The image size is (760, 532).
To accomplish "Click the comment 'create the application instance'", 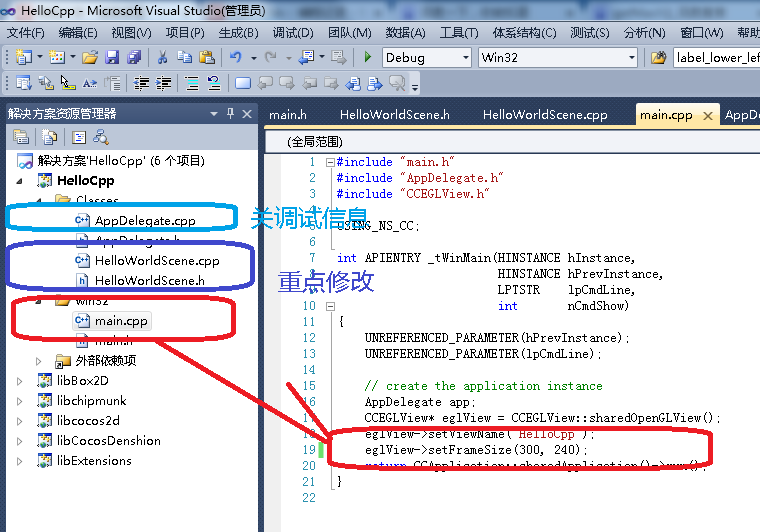I will (x=483, y=386).
